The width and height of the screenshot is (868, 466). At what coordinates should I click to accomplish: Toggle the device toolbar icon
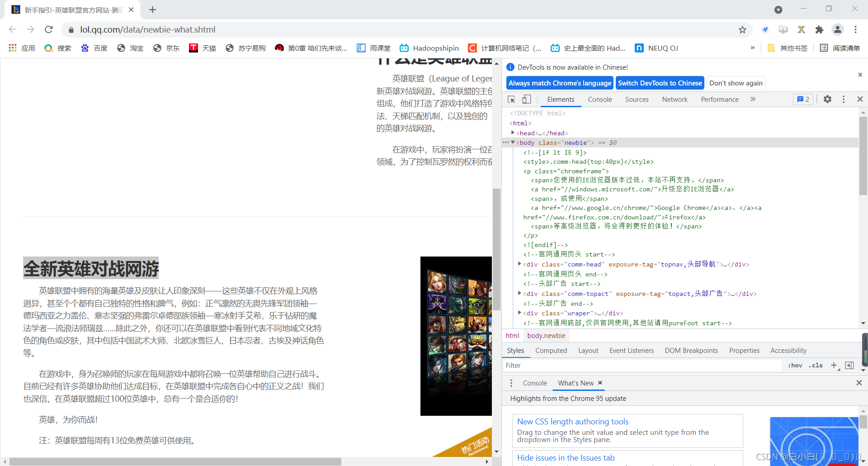click(x=526, y=99)
